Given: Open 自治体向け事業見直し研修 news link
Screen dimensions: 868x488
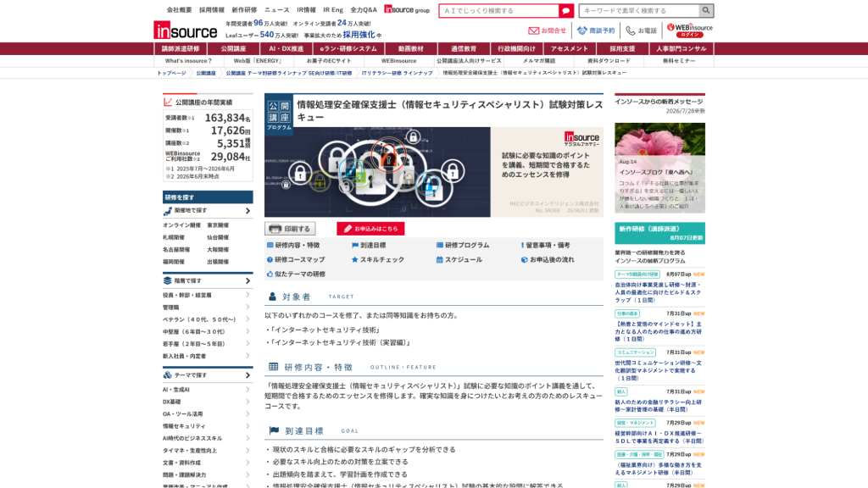Looking at the screenshot, I should pos(658,292).
